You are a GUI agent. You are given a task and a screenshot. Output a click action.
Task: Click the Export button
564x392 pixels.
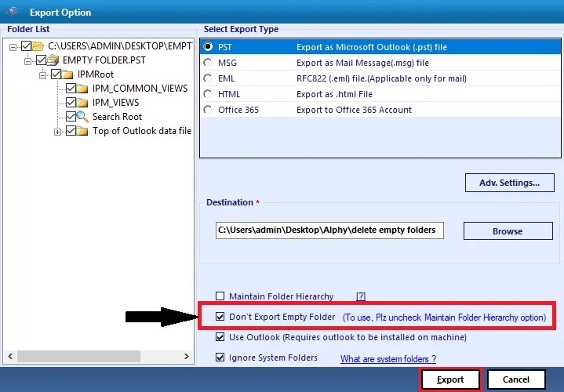[450, 379]
